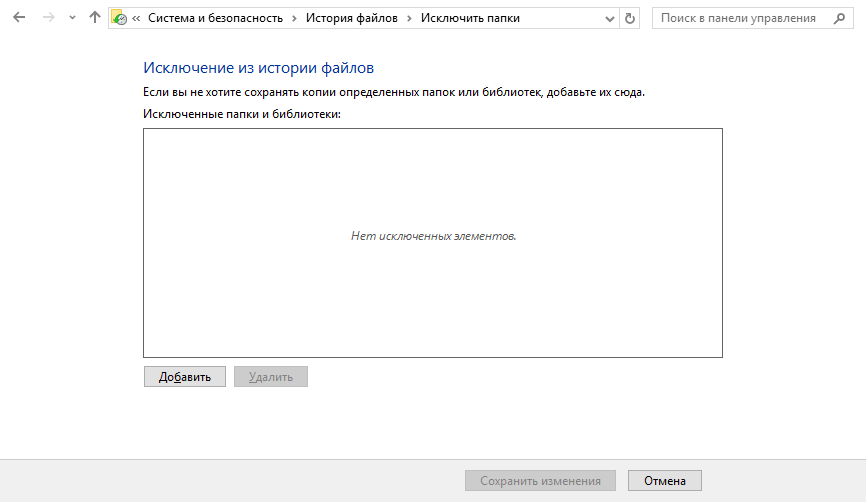Go back using the Back arrow
Image resolution: width=866 pixels, height=502 pixels.
[18, 18]
